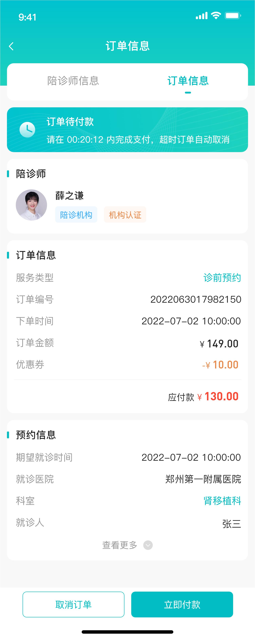Tap the battery status icon
The height and width of the screenshot is (644, 255).
point(233,16)
